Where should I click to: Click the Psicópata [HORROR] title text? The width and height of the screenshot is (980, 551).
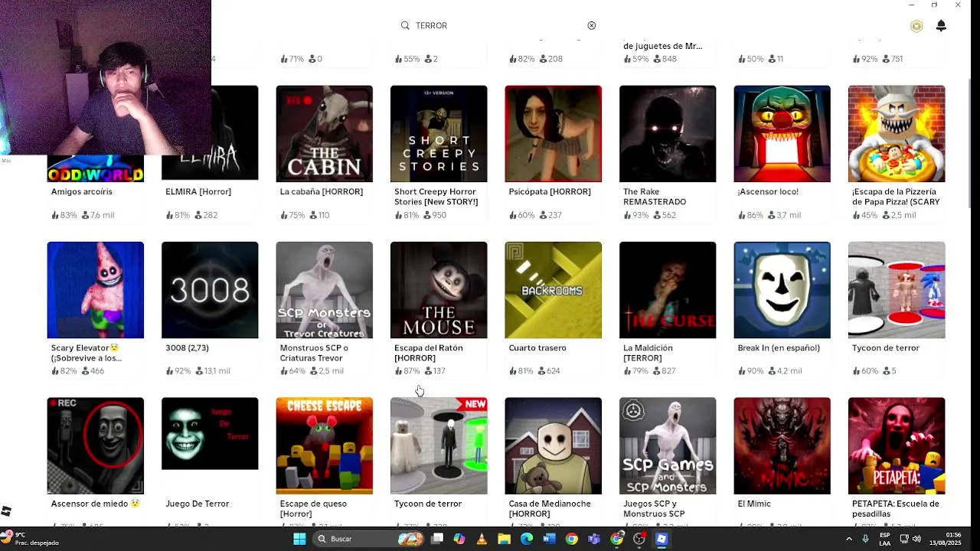pyautogui.click(x=550, y=191)
